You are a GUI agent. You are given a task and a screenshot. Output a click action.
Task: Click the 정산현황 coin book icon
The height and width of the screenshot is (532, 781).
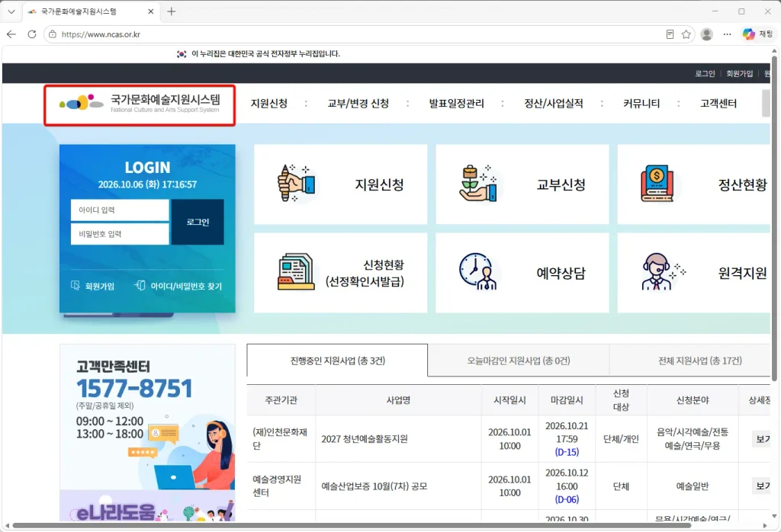[657, 183]
